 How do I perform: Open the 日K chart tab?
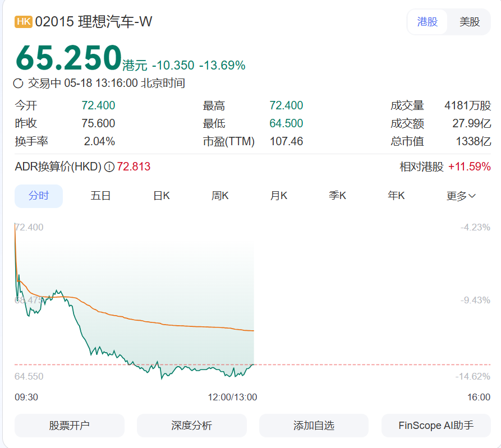pyautogui.click(x=162, y=196)
